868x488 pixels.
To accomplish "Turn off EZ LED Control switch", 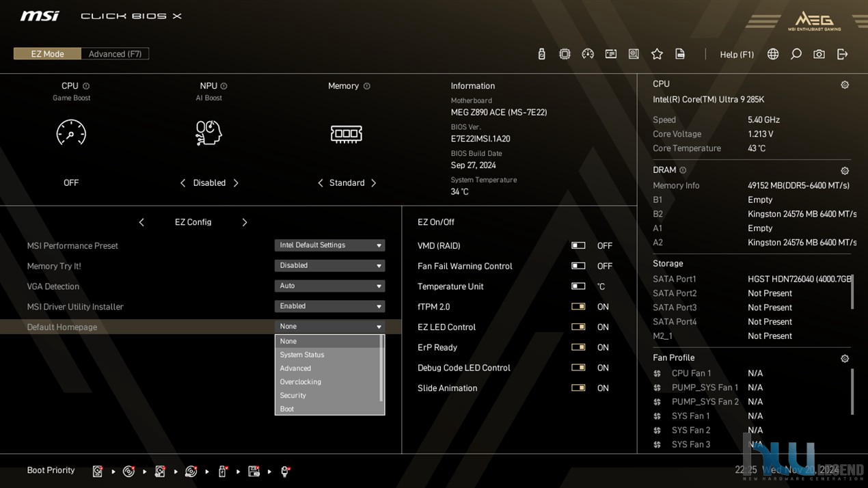I will (578, 327).
